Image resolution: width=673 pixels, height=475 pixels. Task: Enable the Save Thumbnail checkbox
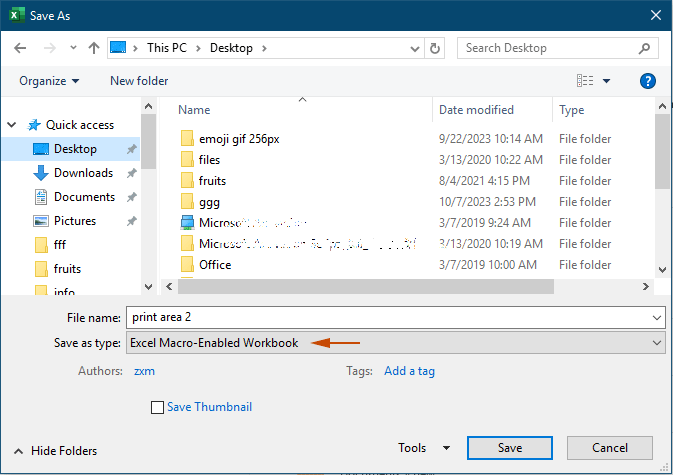[157, 407]
